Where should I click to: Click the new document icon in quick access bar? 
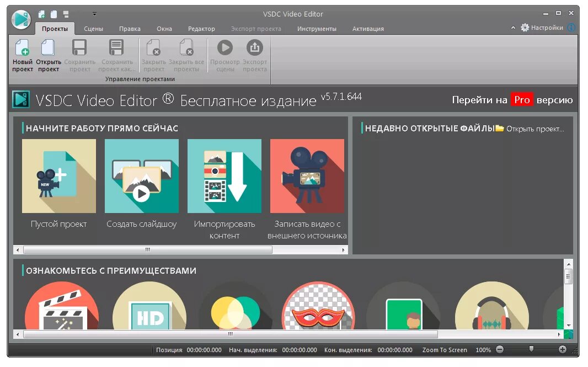pos(41,14)
